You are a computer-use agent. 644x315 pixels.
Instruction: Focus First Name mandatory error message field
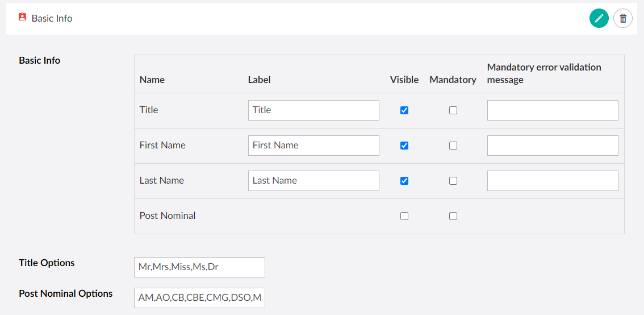click(x=553, y=146)
